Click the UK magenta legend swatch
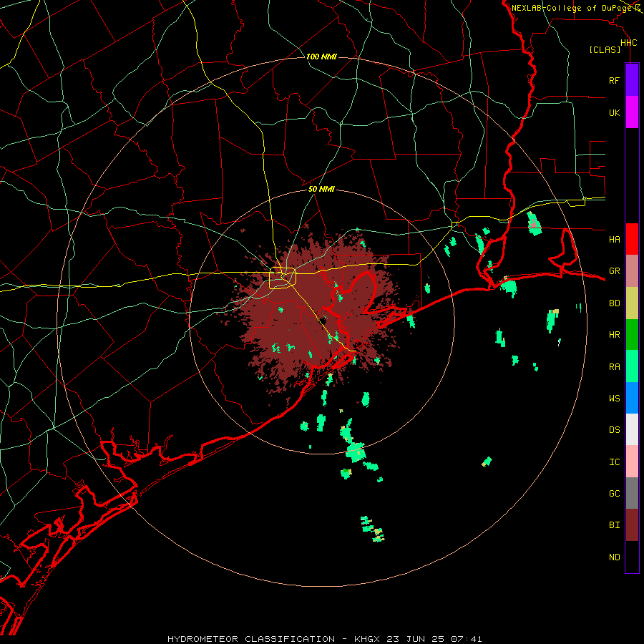The width and height of the screenshot is (644, 644). coord(632,112)
